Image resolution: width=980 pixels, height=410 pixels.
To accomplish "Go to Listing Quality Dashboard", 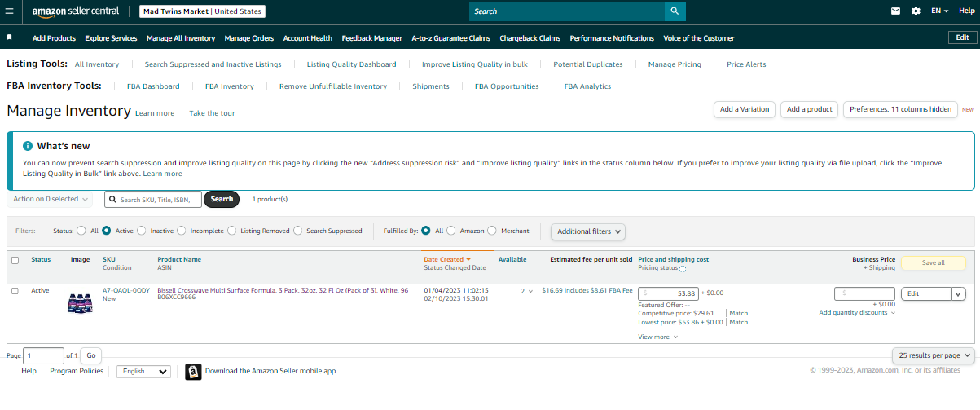I will click(x=351, y=64).
